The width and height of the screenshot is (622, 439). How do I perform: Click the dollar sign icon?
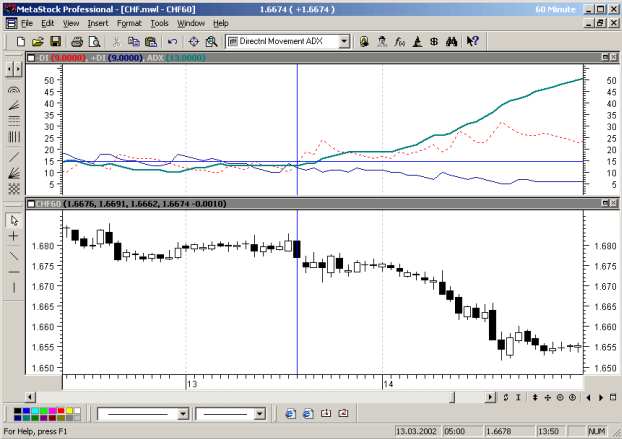pyautogui.click(x=434, y=41)
